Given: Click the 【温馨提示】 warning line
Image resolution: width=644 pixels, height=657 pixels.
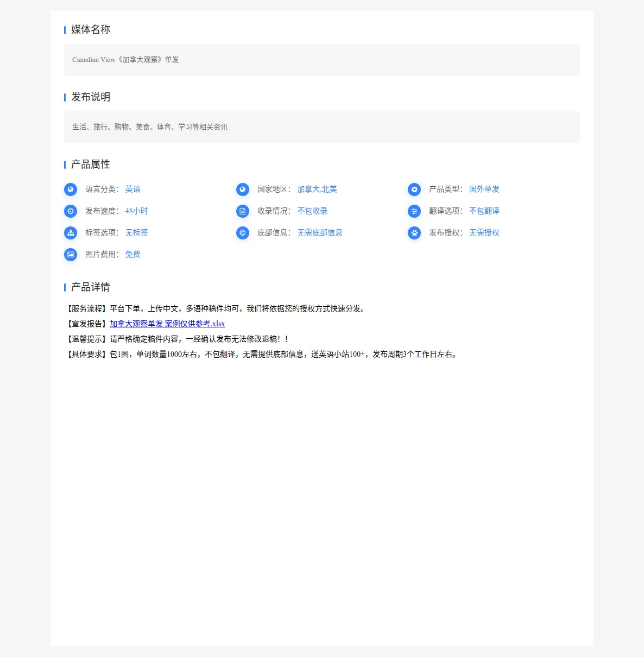Looking at the screenshot, I should pyautogui.click(x=177, y=339).
